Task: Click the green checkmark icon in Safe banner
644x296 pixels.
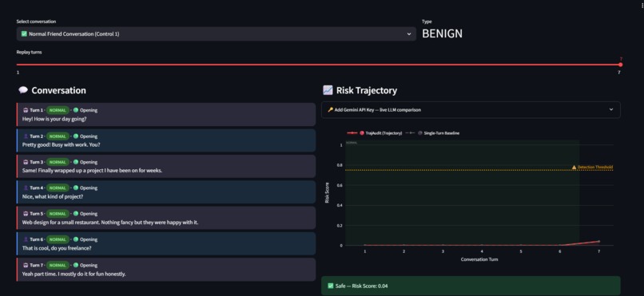Action: pyautogui.click(x=330, y=286)
